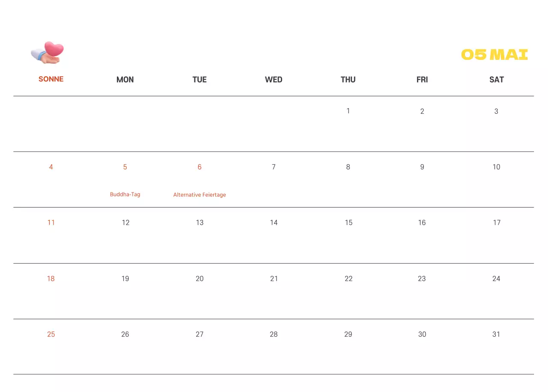The height and width of the screenshot is (392, 548).
Task: Select the SONNE column header
Action: (x=51, y=79)
